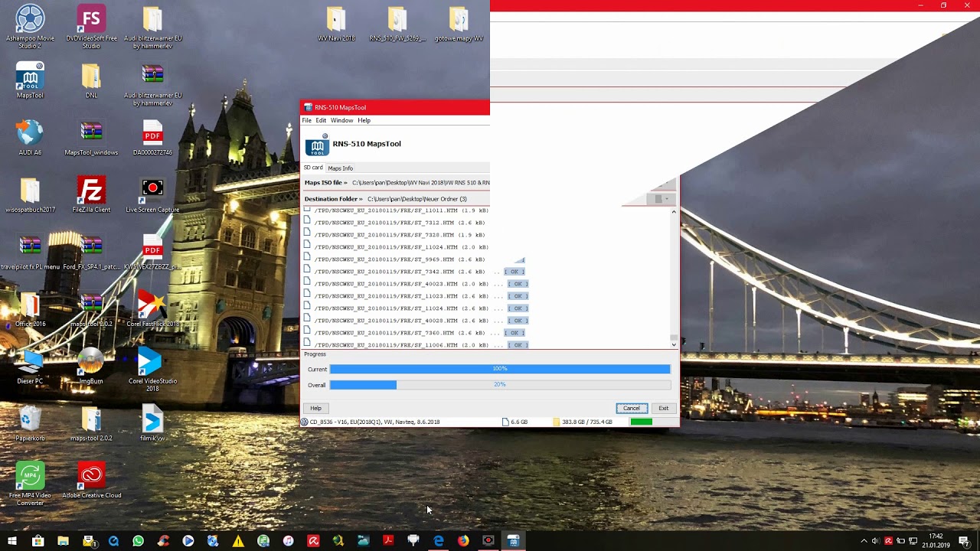Click the CD_8536 map version status text
This screenshot has height=551, width=980.
[374, 422]
